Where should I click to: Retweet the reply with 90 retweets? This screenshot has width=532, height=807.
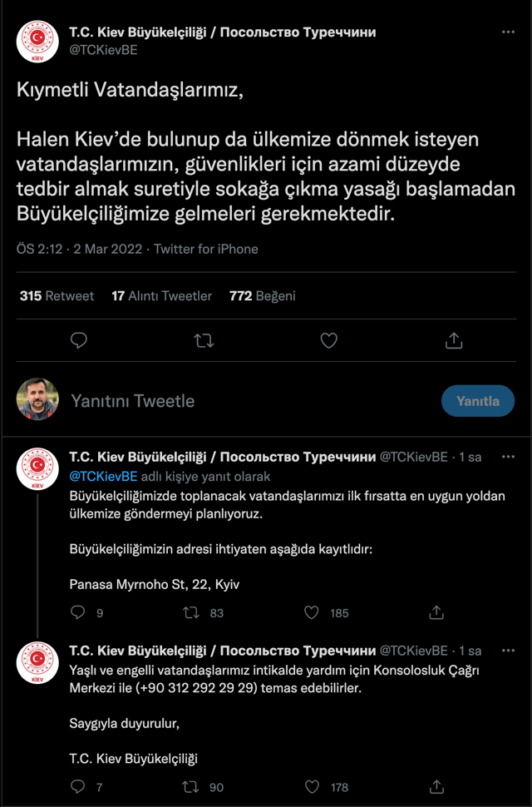(x=190, y=786)
